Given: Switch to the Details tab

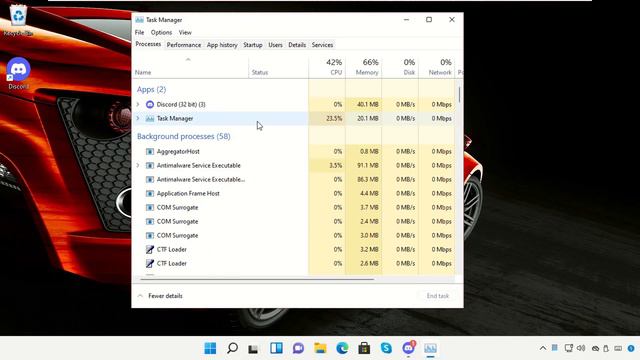Looking at the screenshot, I should click(x=297, y=45).
